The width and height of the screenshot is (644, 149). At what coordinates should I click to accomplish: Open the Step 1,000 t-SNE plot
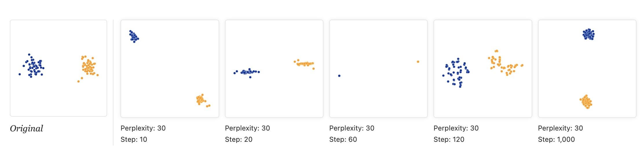click(x=587, y=68)
